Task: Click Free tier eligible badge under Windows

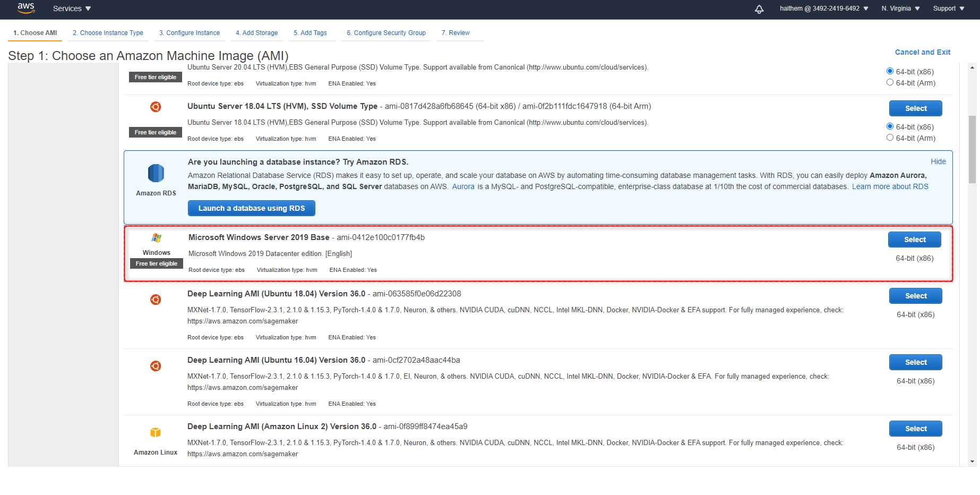Action: tap(157, 263)
